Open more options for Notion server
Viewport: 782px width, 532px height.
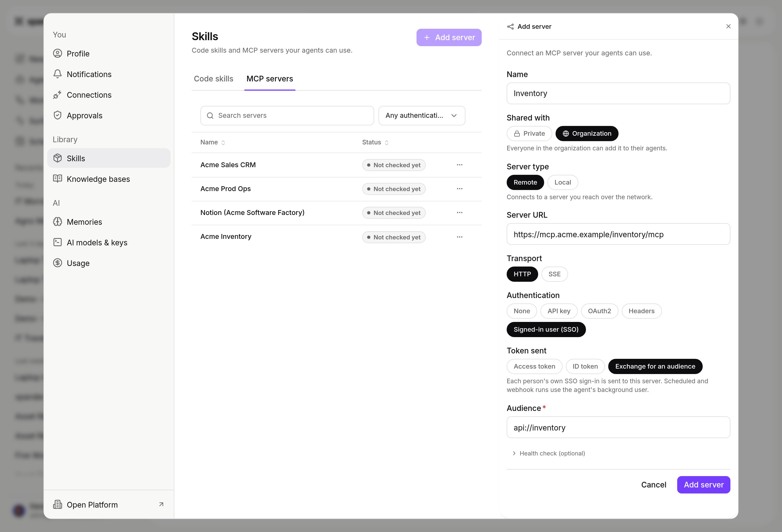click(460, 213)
